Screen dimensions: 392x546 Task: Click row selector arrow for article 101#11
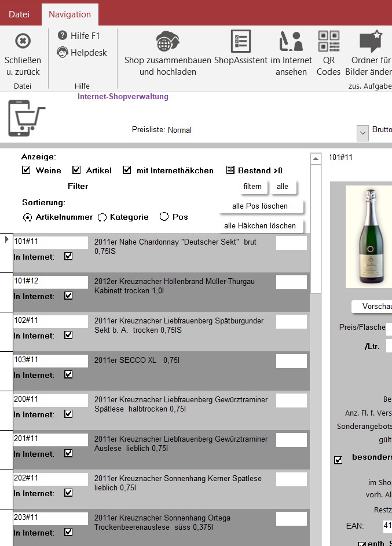click(x=6, y=239)
